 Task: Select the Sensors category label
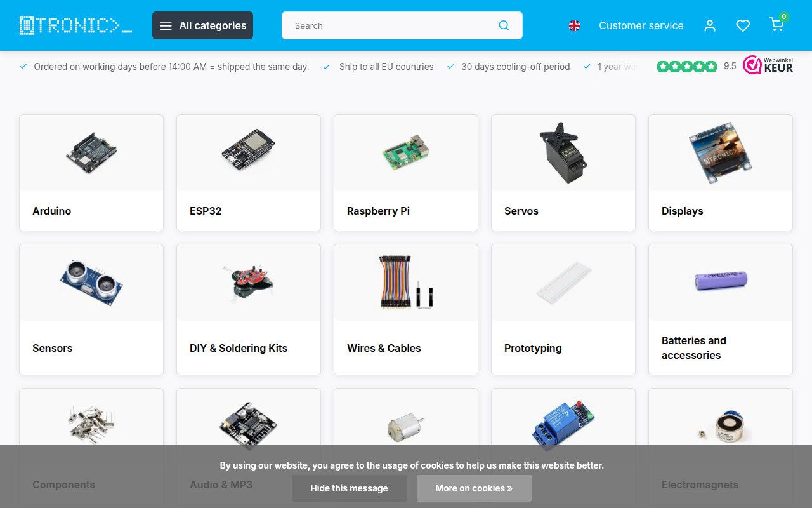coord(53,348)
